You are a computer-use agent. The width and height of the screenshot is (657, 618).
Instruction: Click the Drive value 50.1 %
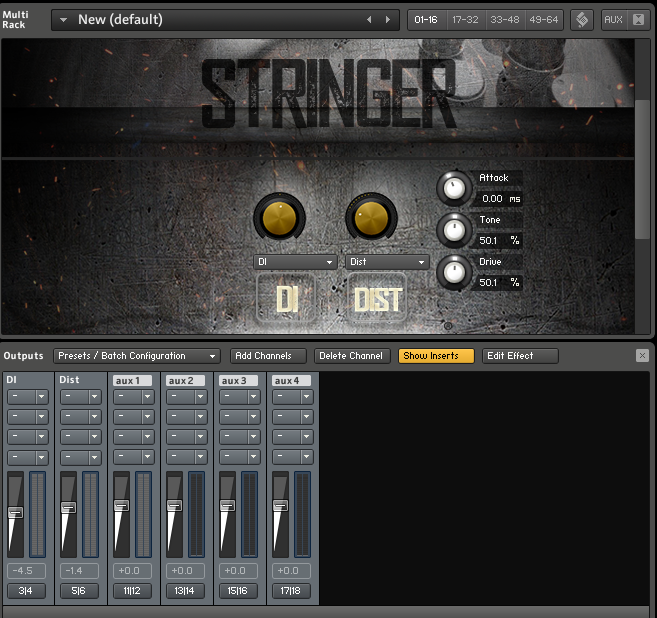click(x=499, y=282)
